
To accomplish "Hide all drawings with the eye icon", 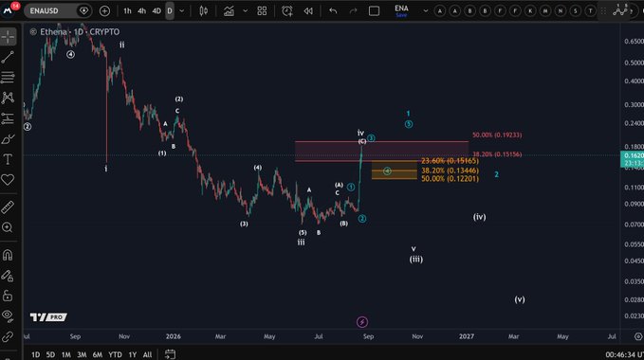I will tap(8, 315).
